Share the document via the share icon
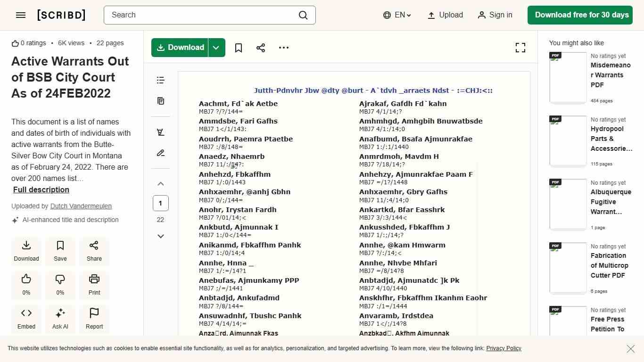The width and height of the screenshot is (644, 362). [x=261, y=47]
